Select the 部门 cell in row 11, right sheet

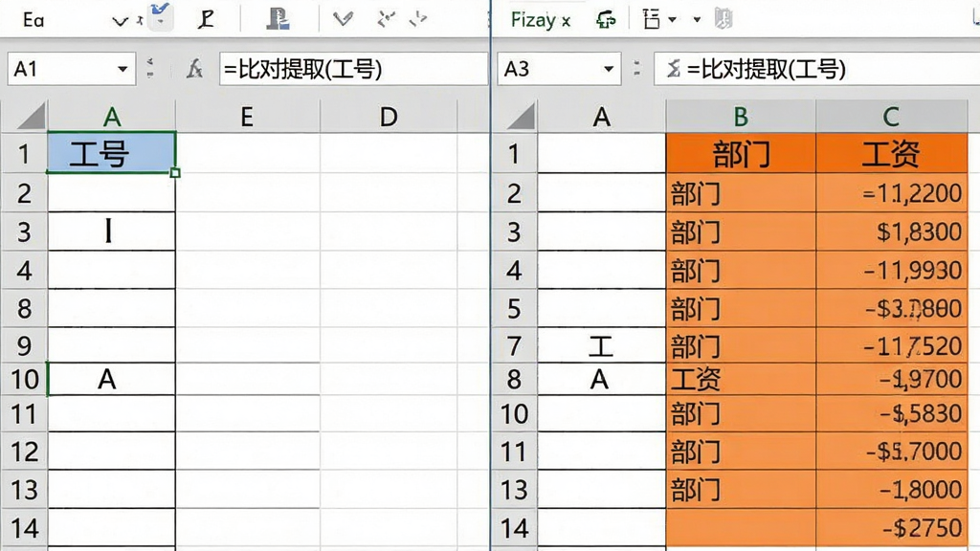(x=741, y=452)
